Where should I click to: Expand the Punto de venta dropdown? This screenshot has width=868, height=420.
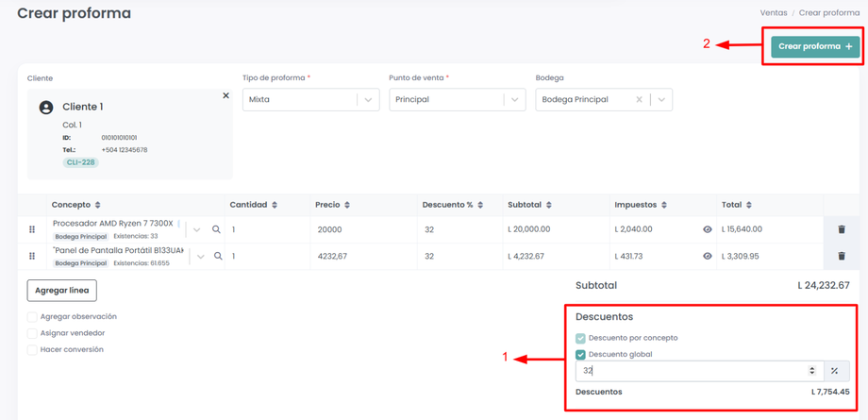tap(514, 99)
